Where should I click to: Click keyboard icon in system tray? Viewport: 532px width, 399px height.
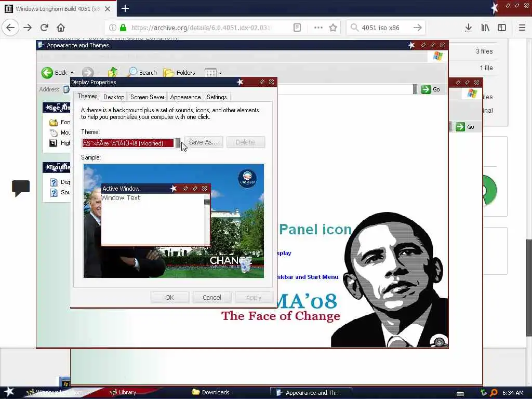tap(460, 394)
